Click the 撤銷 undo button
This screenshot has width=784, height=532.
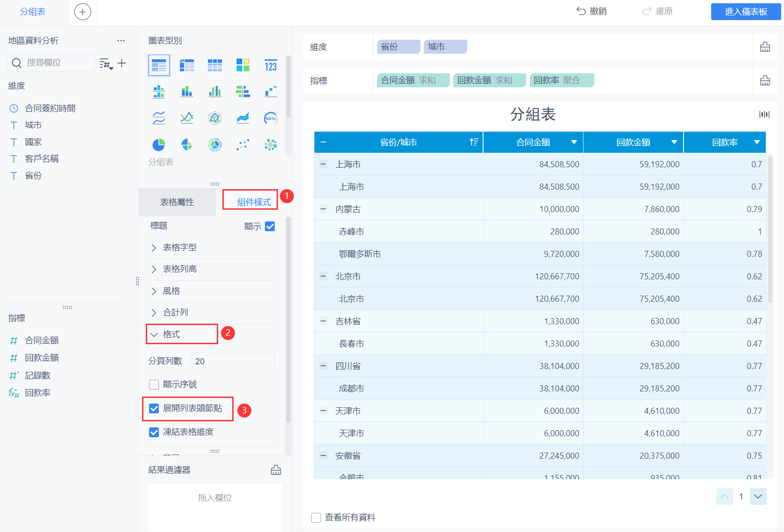click(592, 11)
